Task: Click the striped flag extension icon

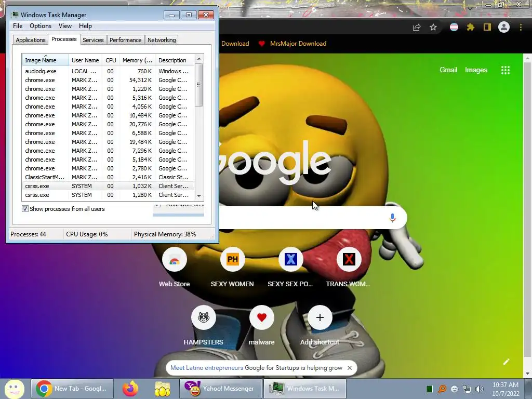Action: pyautogui.click(x=454, y=27)
